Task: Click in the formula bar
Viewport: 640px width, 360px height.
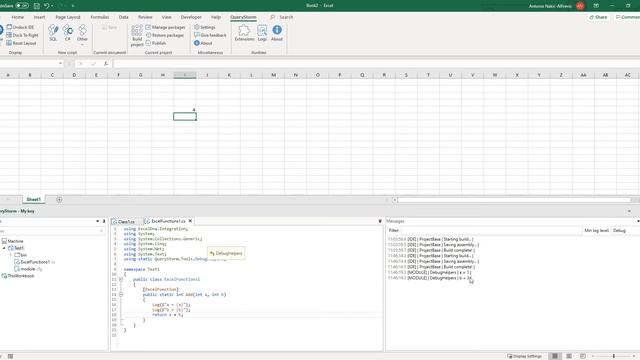Action: [376, 64]
